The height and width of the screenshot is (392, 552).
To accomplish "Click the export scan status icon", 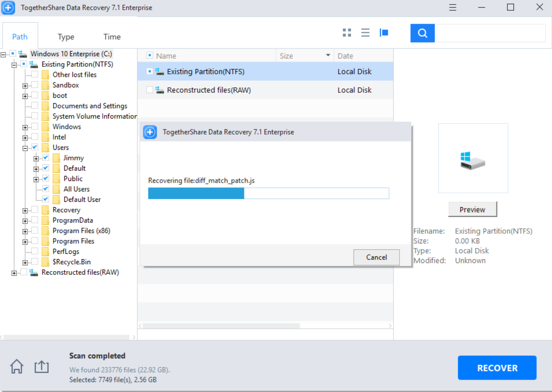I will (x=42, y=367).
